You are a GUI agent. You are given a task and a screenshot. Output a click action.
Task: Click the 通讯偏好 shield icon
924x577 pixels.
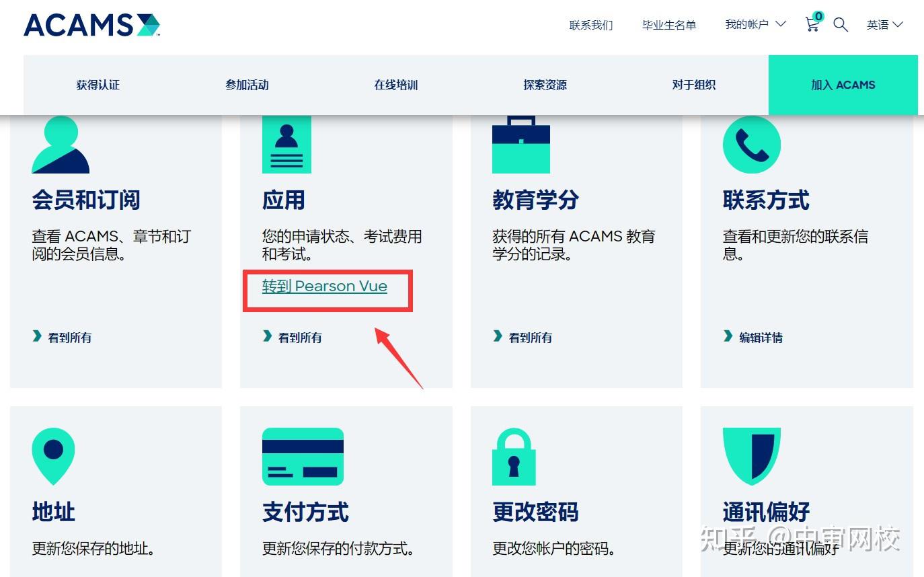[752, 457]
